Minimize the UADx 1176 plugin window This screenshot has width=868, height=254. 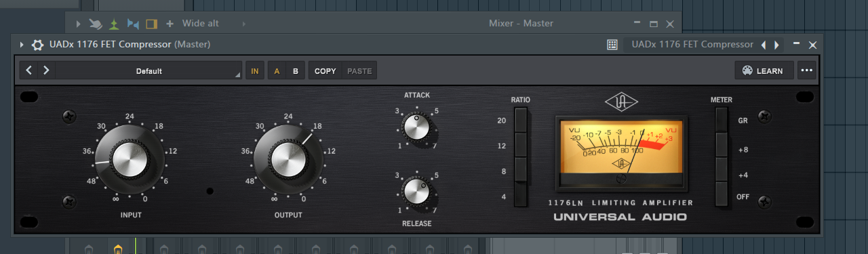tap(797, 45)
